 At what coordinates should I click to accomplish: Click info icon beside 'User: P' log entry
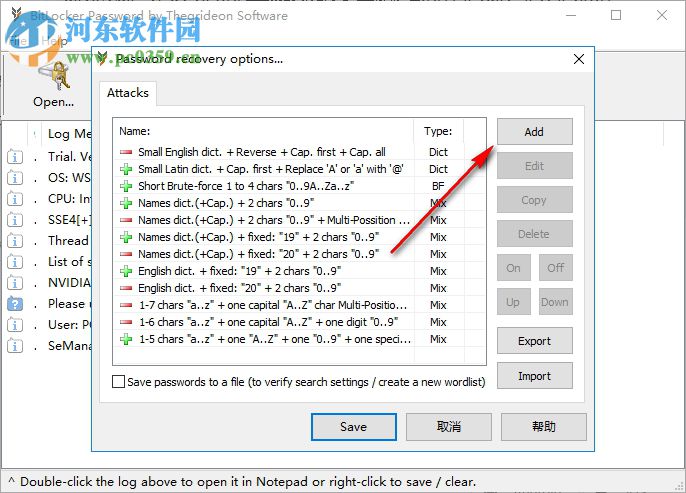pos(15,325)
